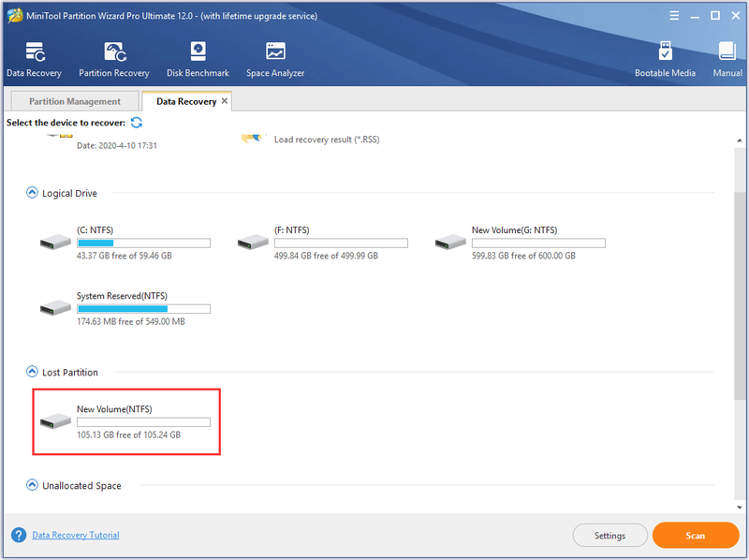
Task: Select the Data Recovery tab
Action: 186,101
